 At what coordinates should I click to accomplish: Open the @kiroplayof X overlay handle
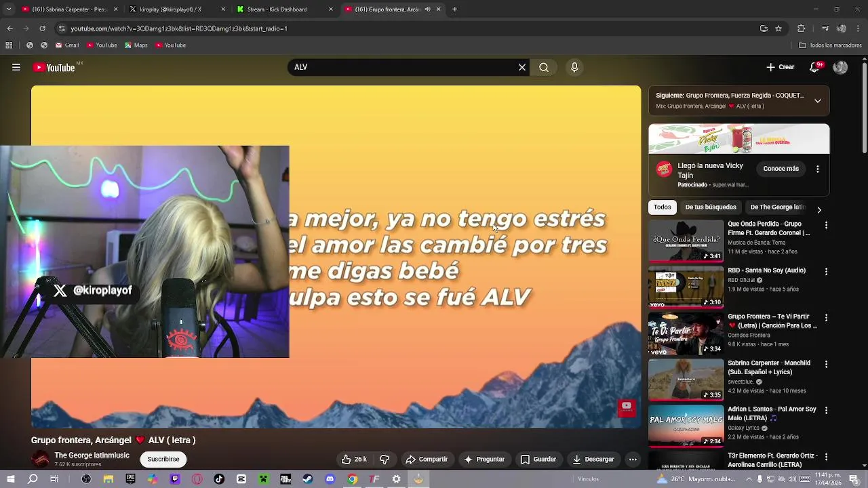[x=93, y=291]
